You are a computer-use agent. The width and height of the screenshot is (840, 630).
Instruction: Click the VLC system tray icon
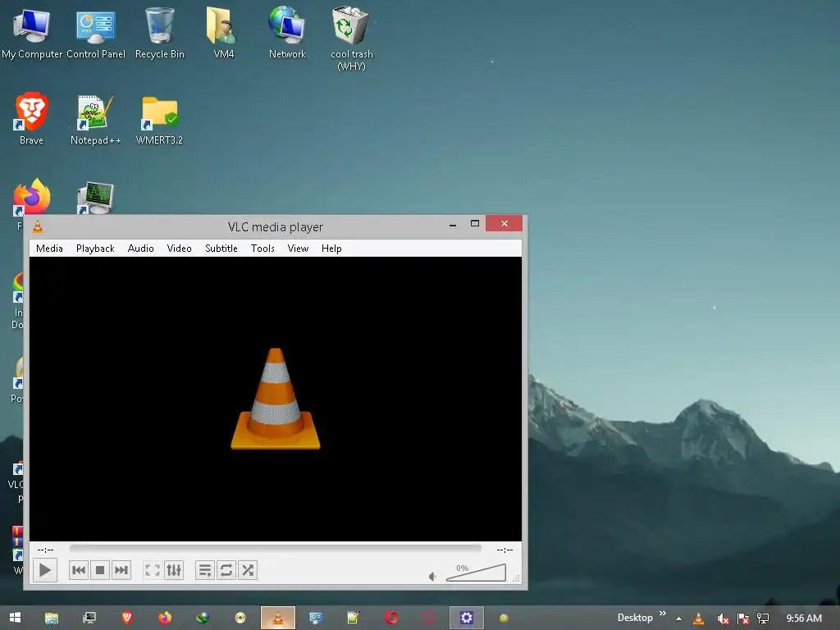(699, 619)
